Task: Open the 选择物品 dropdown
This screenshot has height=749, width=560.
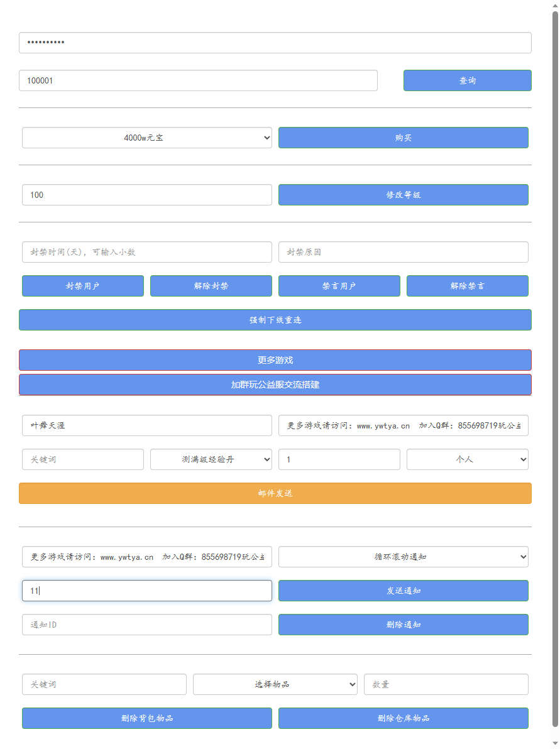Action: pyautogui.click(x=275, y=684)
